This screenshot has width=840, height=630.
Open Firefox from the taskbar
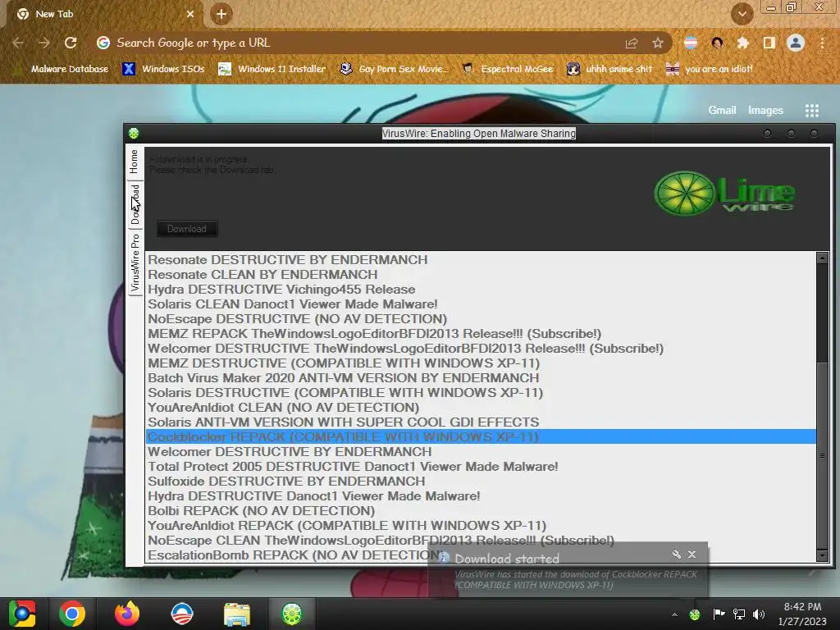[x=127, y=614]
